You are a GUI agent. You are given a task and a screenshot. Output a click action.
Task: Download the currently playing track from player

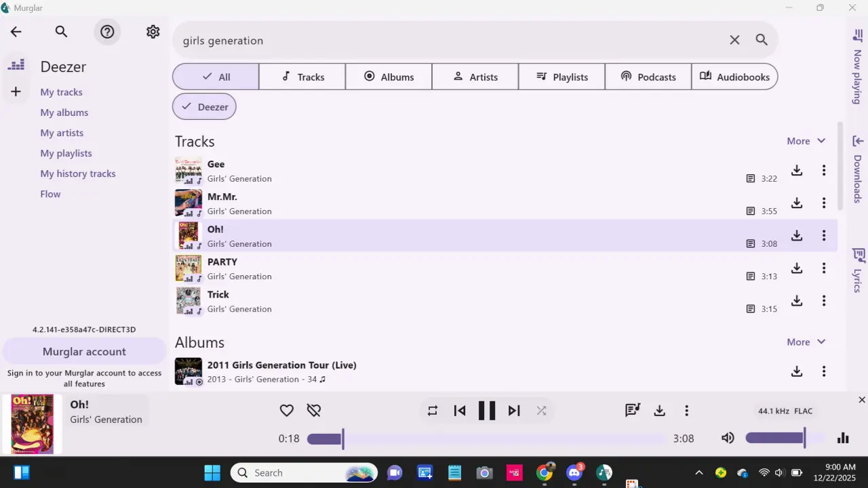click(x=659, y=410)
